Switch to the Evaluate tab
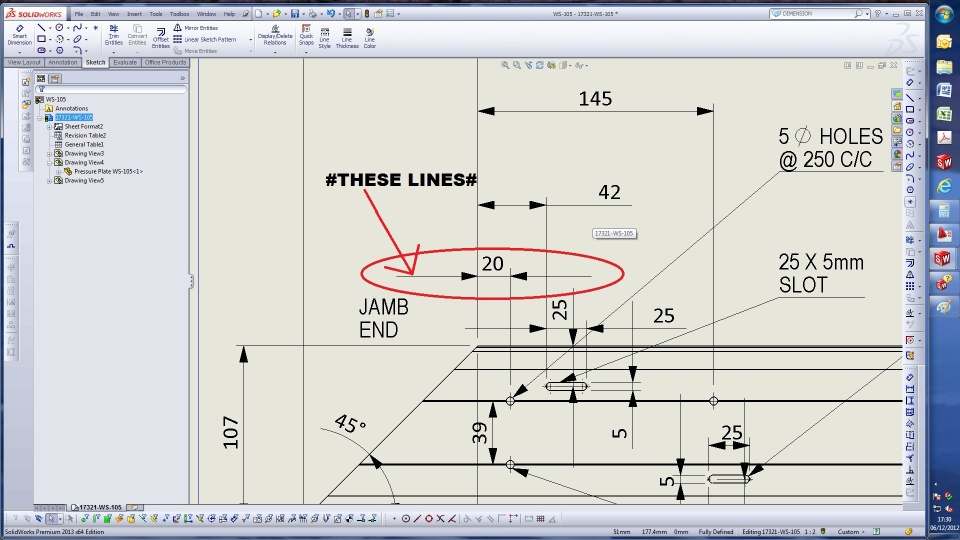Image resolution: width=960 pixels, height=540 pixels. pyautogui.click(x=125, y=62)
